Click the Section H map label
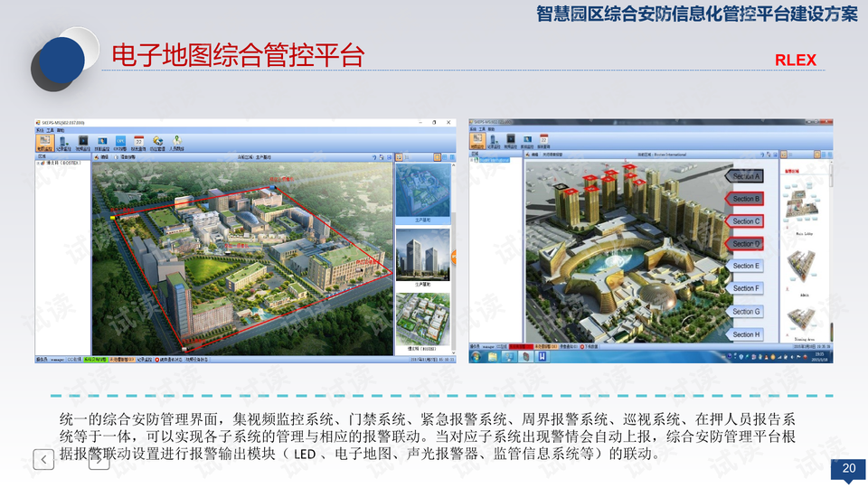 [x=747, y=333]
